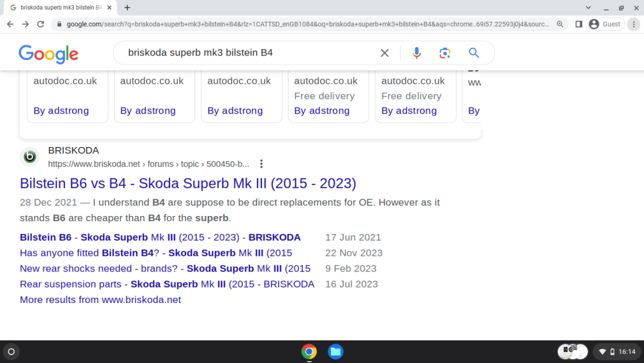The height and width of the screenshot is (363, 644).
Task: Open the status tray showing 16:14
Action: [618, 351]
